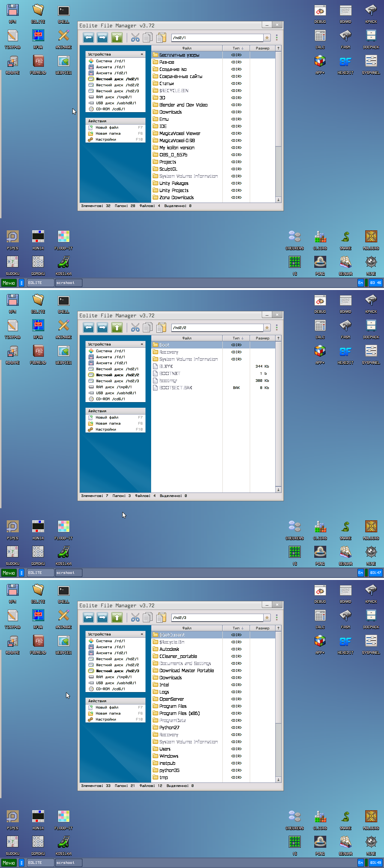Click the Файл column header in the /hd2/3 window
The height and width of the screenshot is (868, 384).
(187, 628)
